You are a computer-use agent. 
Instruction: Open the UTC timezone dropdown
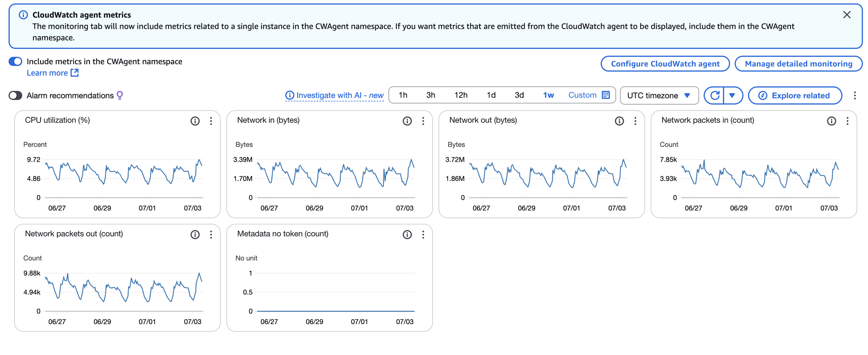click(x=659, y=96)
